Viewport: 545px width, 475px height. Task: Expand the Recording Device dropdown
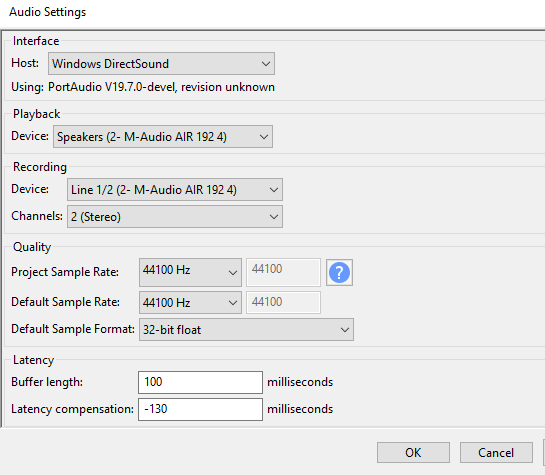[175, 190]
